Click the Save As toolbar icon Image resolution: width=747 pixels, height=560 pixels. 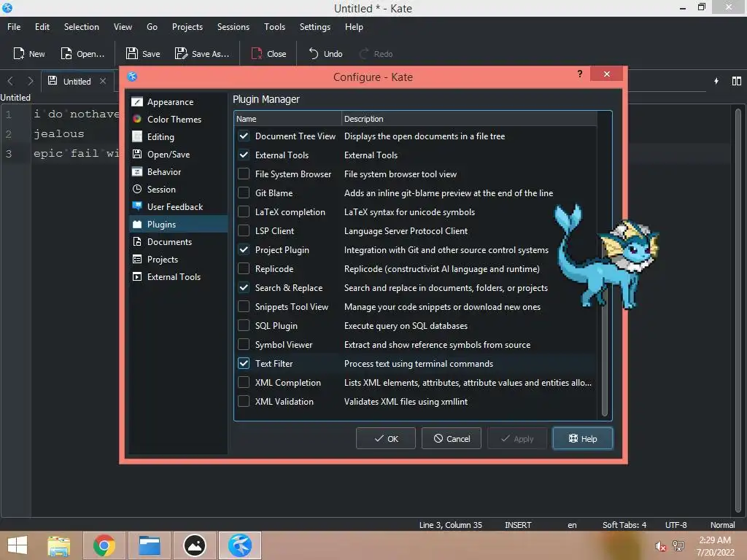click(x=181, y=53)
